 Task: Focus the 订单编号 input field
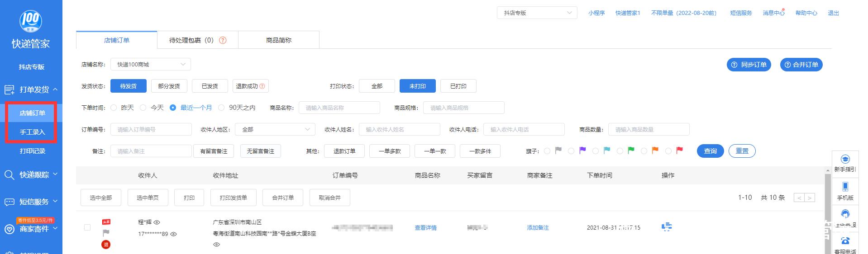[151, 129]
